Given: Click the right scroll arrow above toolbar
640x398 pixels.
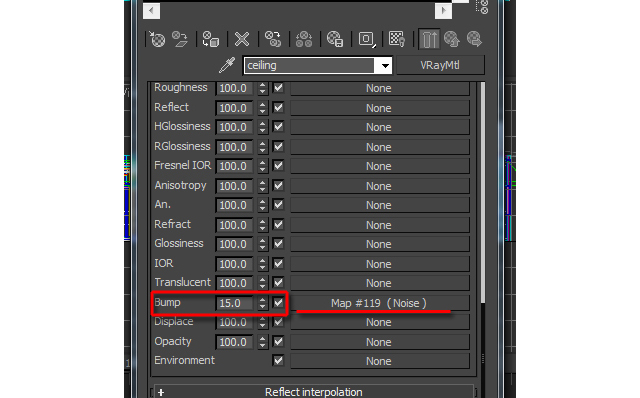Looking at the screenshot, I should (443, 10).
